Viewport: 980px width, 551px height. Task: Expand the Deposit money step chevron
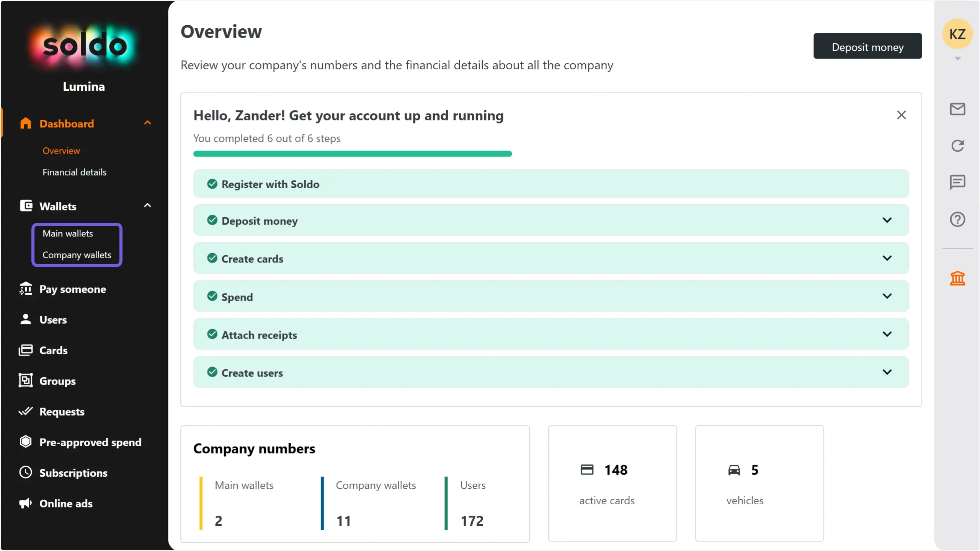tap(887, 220)
